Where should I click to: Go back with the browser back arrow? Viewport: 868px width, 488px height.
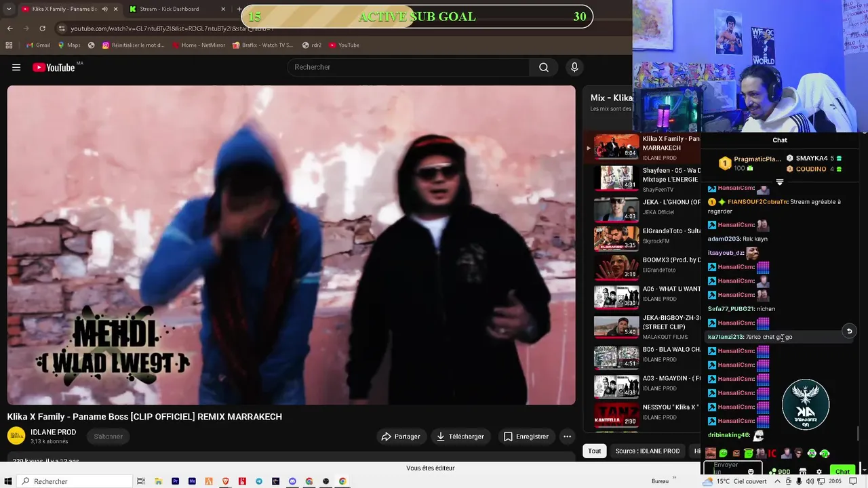[x=10, y=28]
